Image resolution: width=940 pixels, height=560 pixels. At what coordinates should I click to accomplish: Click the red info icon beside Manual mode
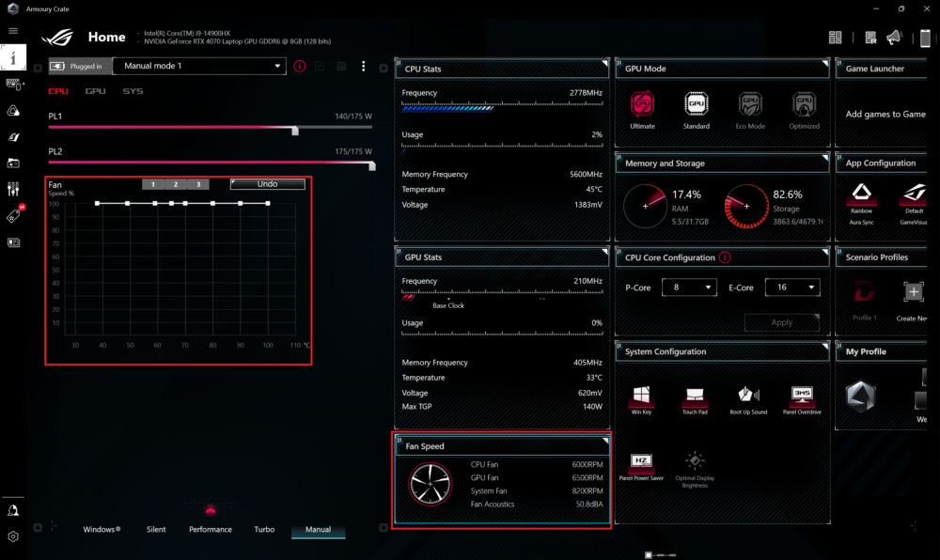pyautogui.click(x=300, y=67)
